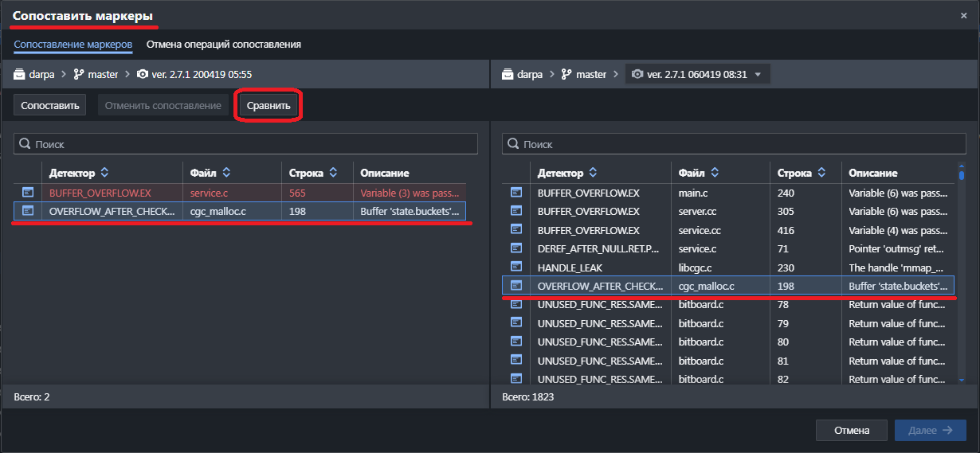Click marker icon of the main.c row
Viewport: 980px width, 453px height.
(516, 192)
